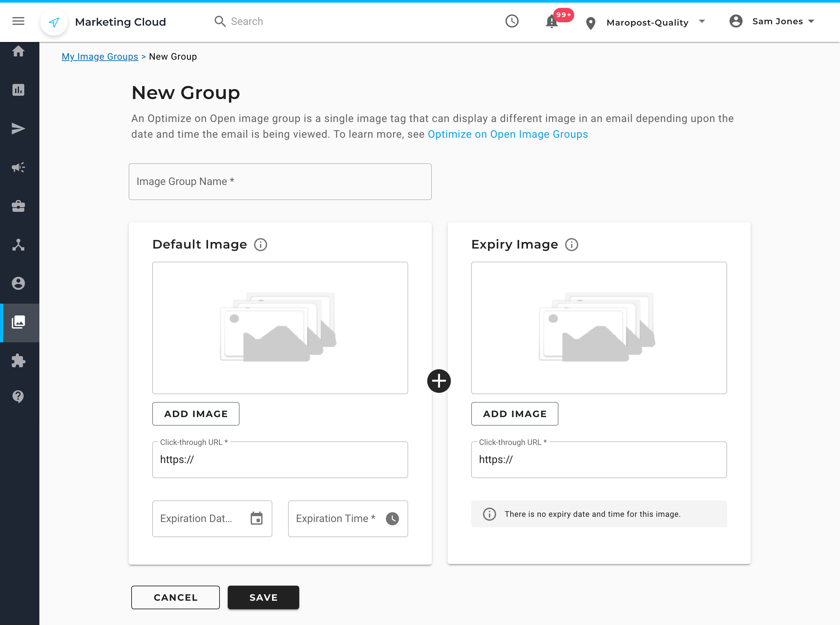840x625 pixels.
Task: Add another image with plus button
Action: coord(439,381)
